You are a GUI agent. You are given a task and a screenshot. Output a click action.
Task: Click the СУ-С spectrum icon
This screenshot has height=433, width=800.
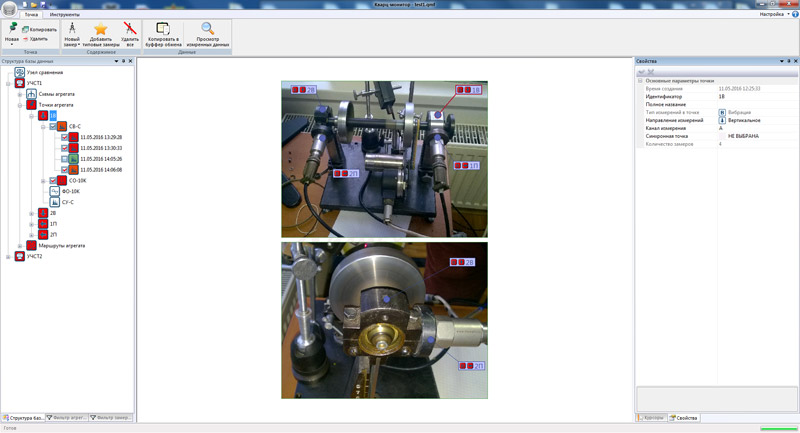click(x=55, y=202)
